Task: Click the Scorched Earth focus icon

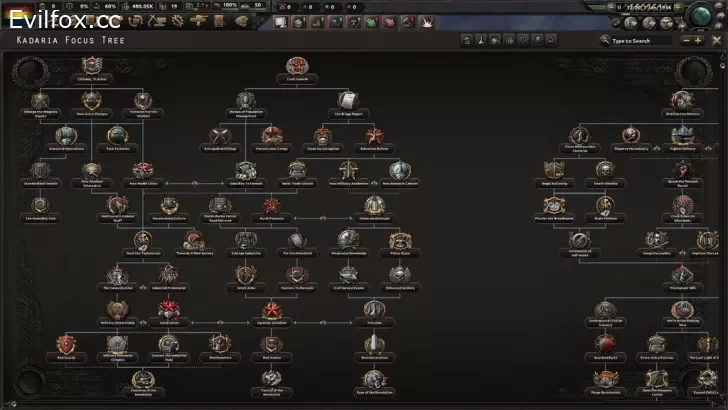Action: tap(605, 345)
